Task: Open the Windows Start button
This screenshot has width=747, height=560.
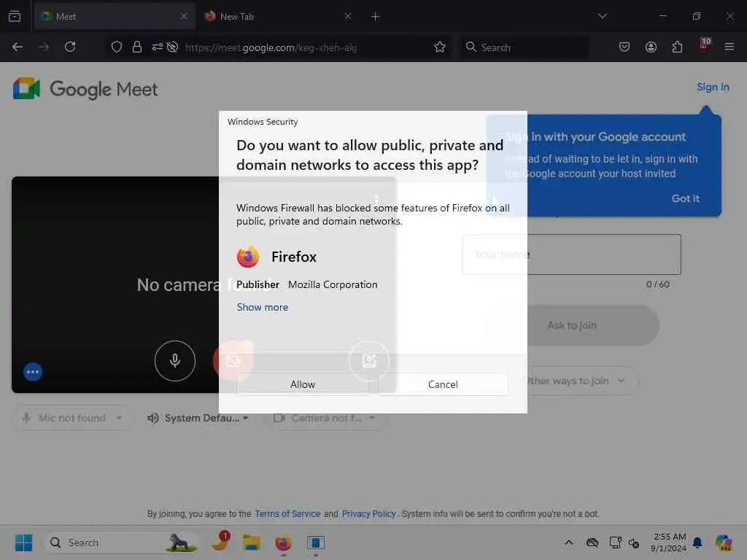Action: click(x=23, y=542)
